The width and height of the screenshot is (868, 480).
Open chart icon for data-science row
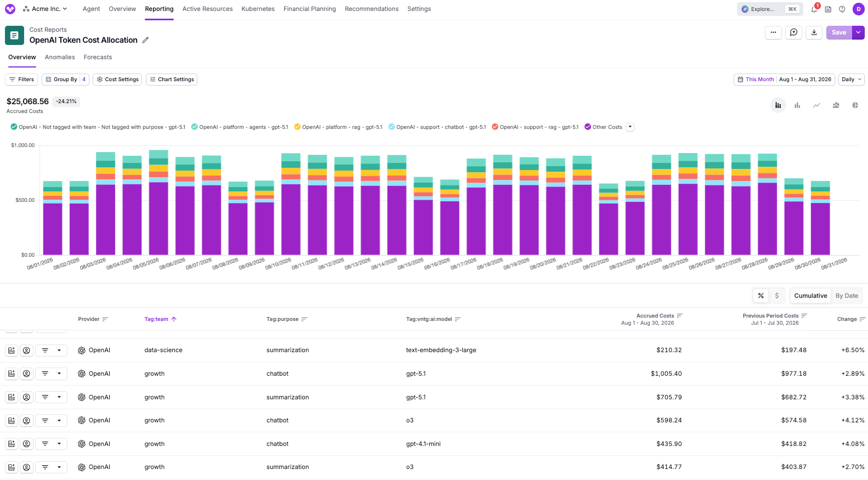pos(12,350)
